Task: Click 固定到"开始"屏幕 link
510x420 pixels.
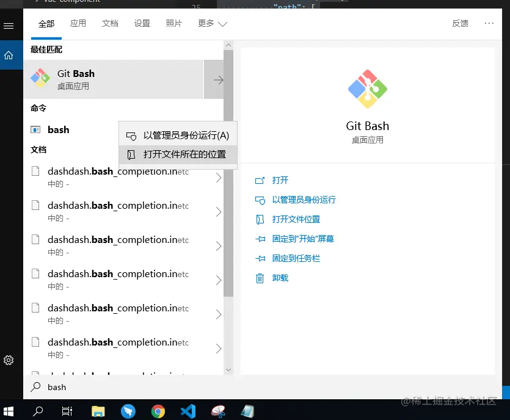Action: [x=303, y=239]
